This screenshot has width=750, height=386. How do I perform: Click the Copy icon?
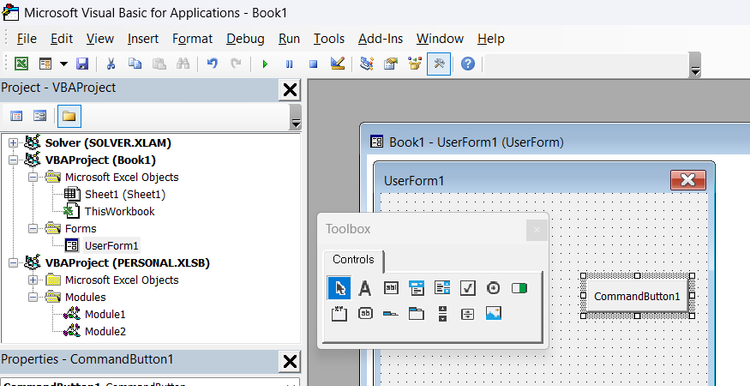[135, 64]
